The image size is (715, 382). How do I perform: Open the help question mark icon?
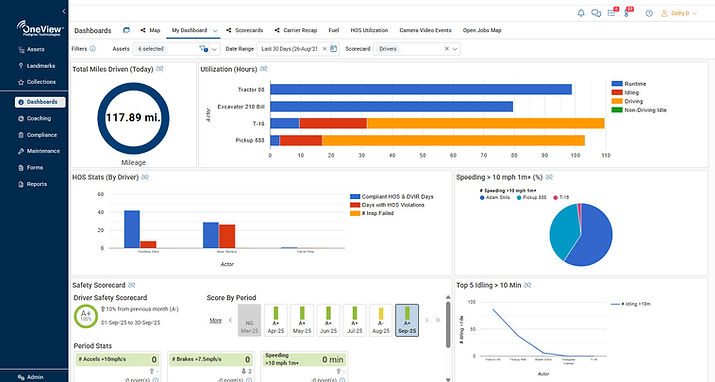[x=649, y=13]
